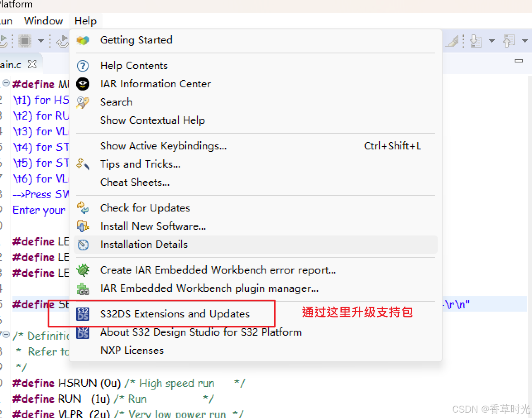Choose Install New Software
The height and width of the screenshot is (418, 532).
(x=256, y=226)
